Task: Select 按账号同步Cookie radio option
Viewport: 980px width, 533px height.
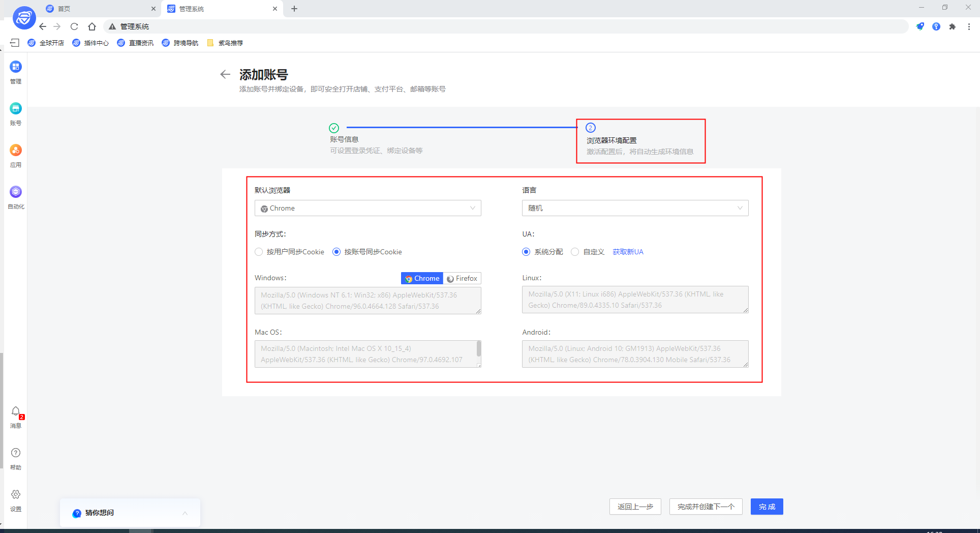Action: 336,252
